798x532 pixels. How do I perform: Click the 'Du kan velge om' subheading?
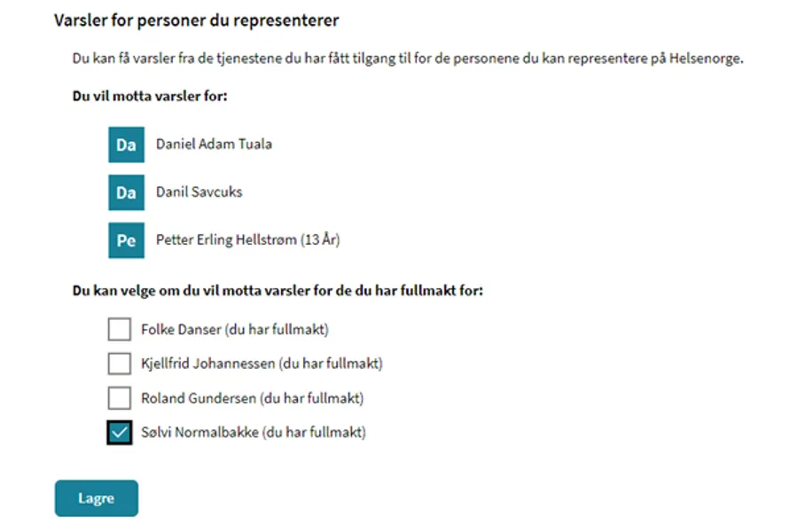278,290
